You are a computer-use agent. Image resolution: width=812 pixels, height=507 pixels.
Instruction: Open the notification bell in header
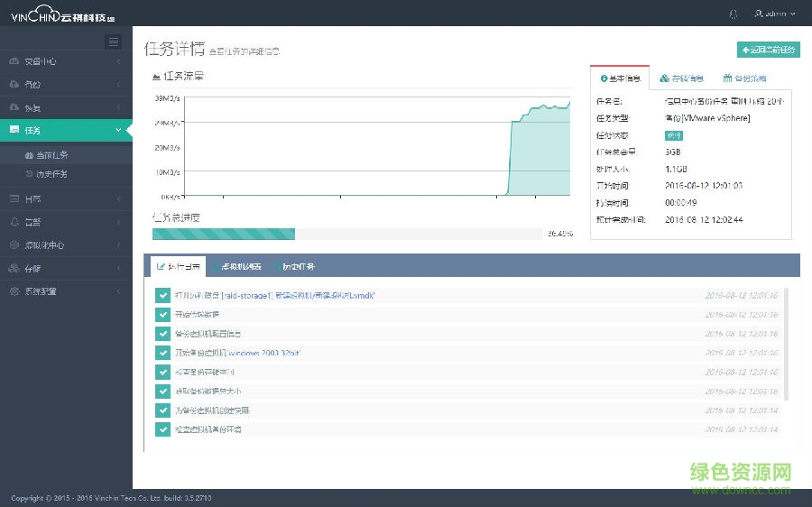click(x=733, y=14)
